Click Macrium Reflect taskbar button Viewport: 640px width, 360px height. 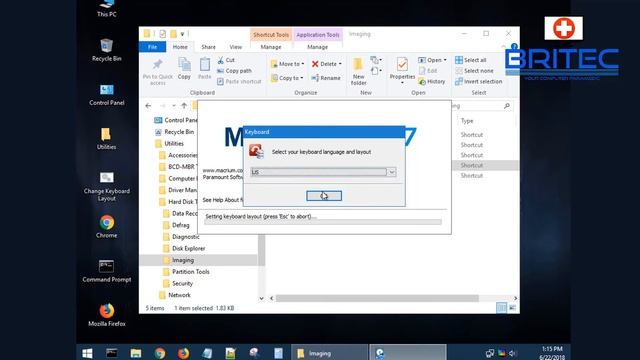pos(408,353)
